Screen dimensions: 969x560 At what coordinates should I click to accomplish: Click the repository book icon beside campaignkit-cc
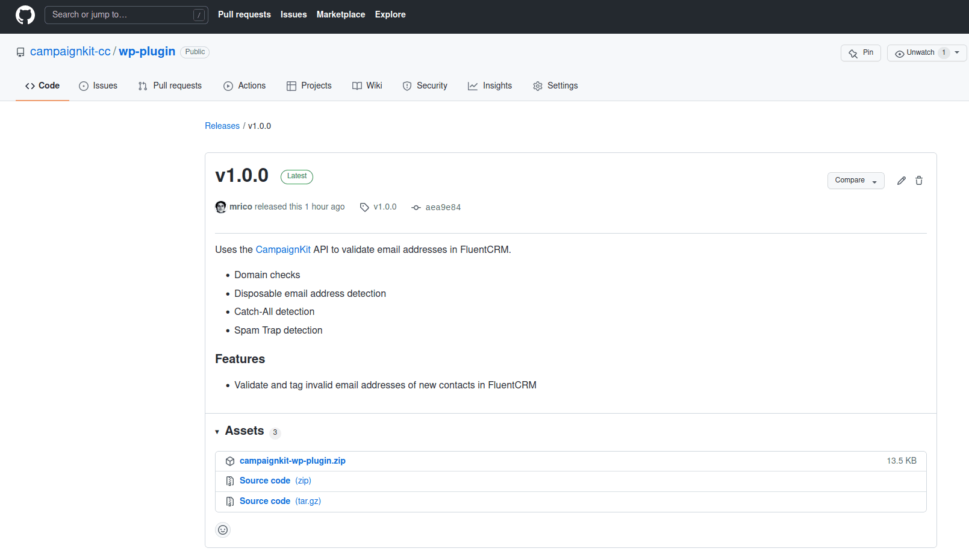tap(20, 52)
